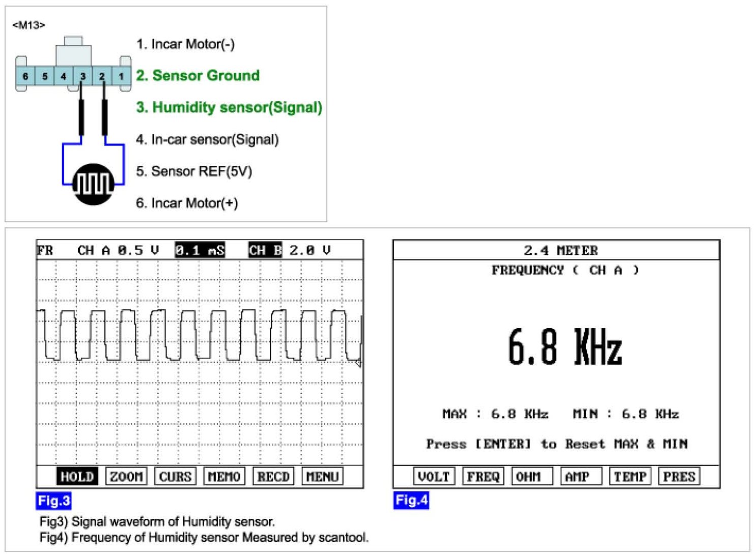Click pin 1 on the M13 connector

tap(121, 76)
